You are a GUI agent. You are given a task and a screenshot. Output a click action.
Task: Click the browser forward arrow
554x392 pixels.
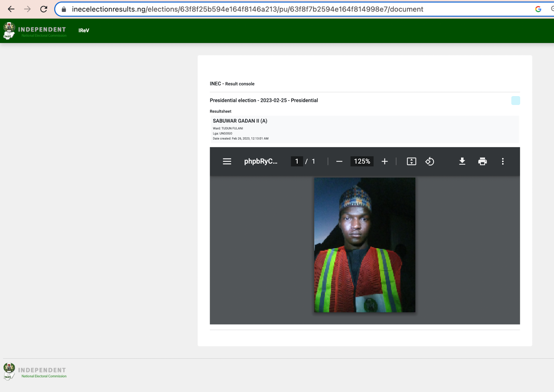coord(27,9)
